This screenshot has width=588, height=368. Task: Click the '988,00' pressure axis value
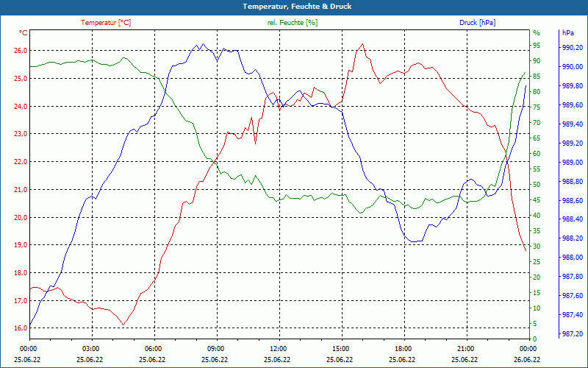pyautogui.click(x=573, y=258)
